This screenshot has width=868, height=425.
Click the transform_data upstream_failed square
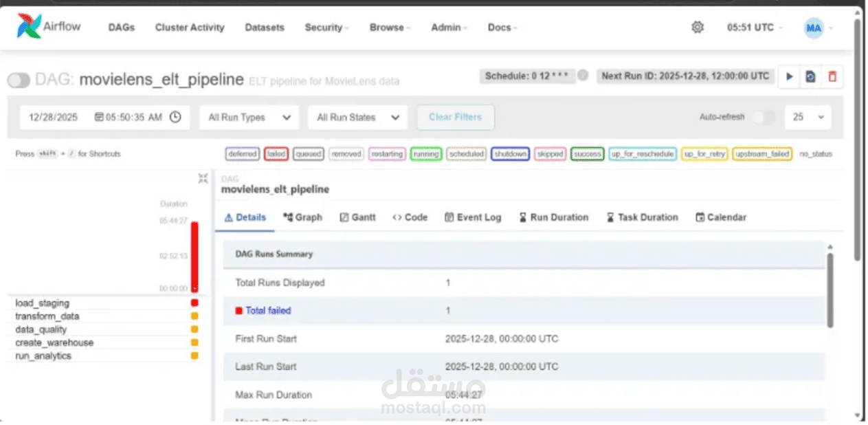pos(194,316)
